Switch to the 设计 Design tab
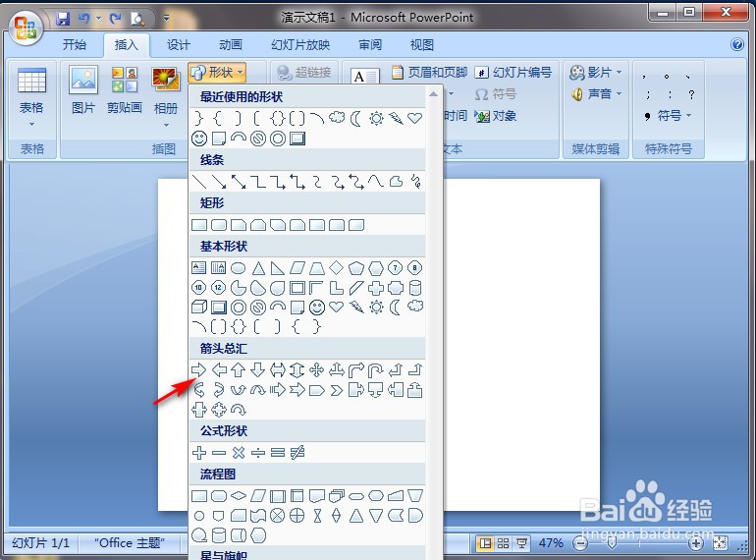The width and height of the screenshot is (756, 560). pyautogui.click(x=179, y=45)
